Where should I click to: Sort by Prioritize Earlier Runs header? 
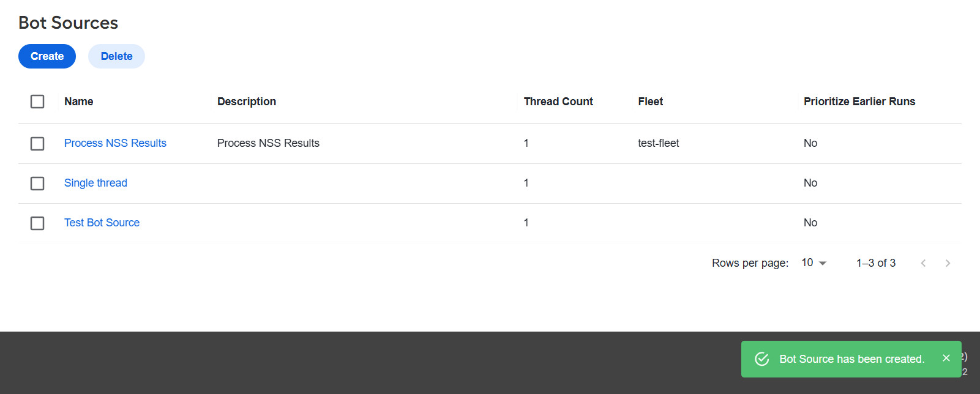[859, 102]
